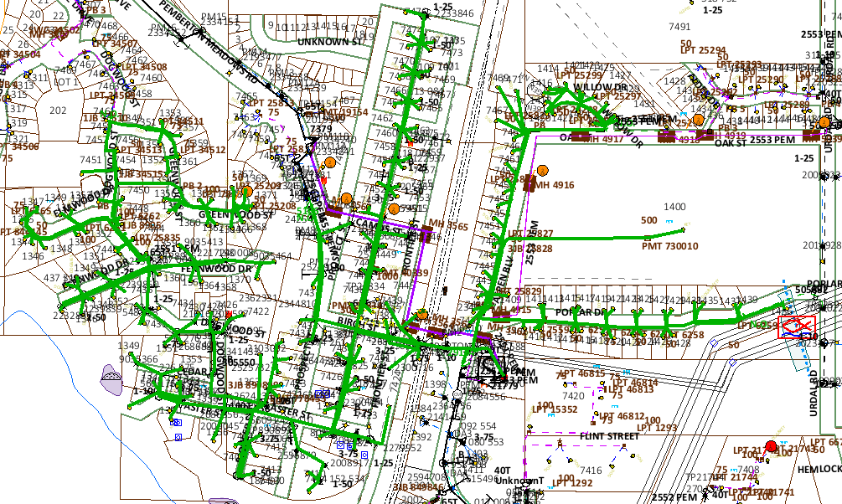Select the orange circle at Oak St's far east end
Screen dimensions: 842x504
click(825, 122)
